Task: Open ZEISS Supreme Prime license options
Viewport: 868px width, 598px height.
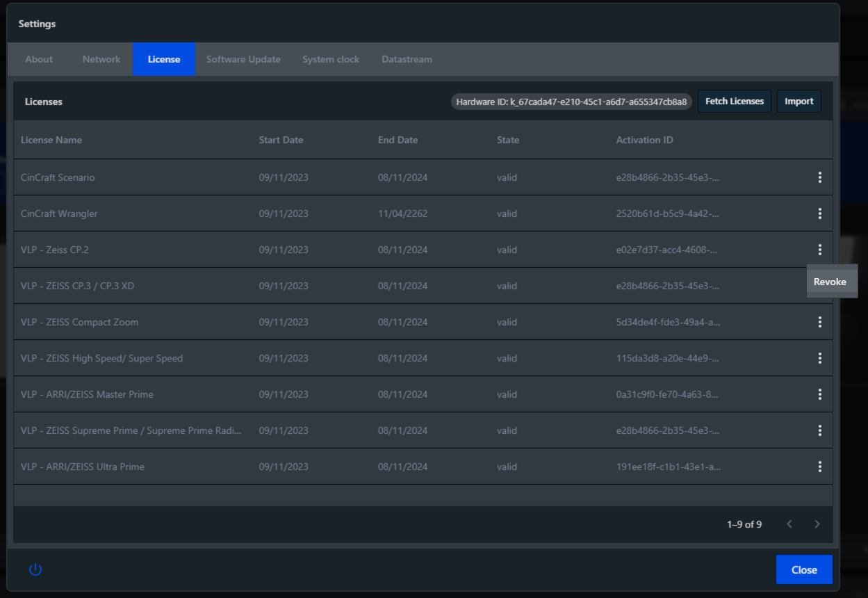Action: (819, 430)
